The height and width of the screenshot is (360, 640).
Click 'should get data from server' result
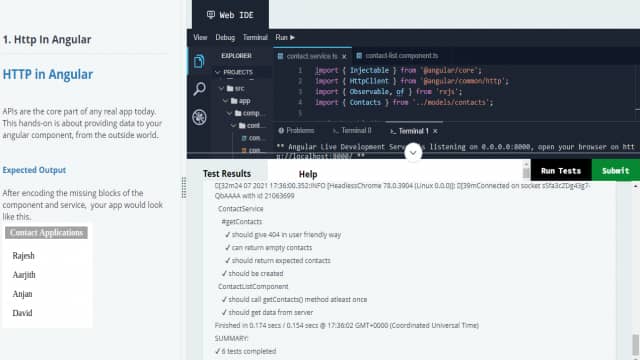click(267, 313)
